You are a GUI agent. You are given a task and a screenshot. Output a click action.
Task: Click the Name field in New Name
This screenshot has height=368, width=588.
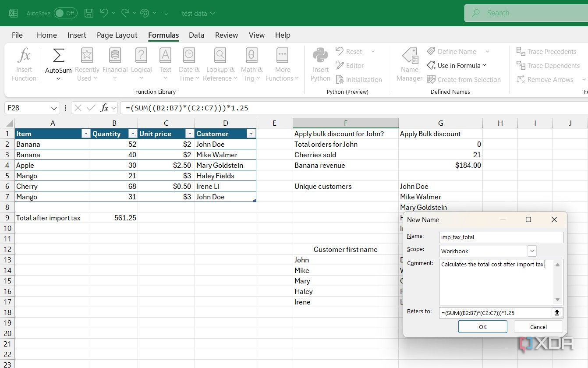click(x=501, y=237)
